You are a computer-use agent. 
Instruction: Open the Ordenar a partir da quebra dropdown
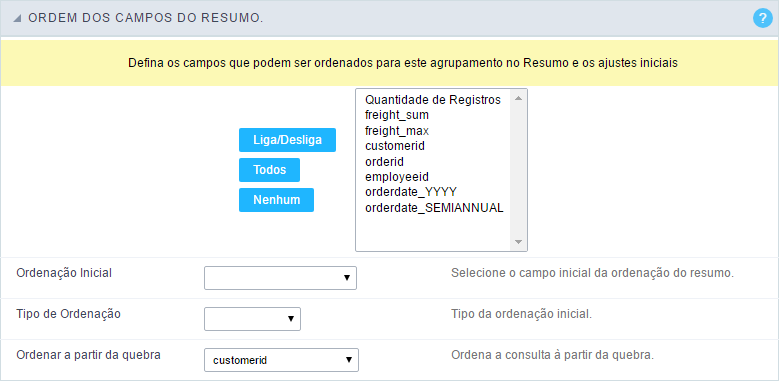point(281,360)
